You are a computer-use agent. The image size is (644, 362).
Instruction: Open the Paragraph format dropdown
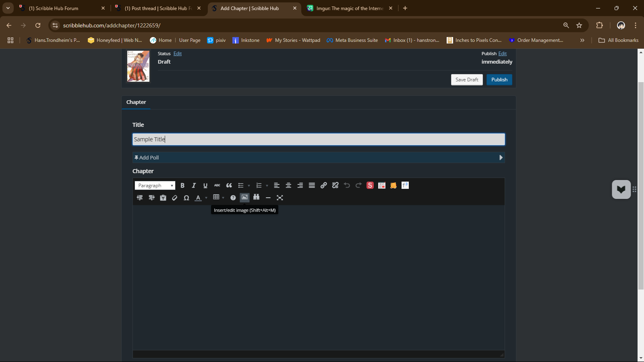[155, 186]
